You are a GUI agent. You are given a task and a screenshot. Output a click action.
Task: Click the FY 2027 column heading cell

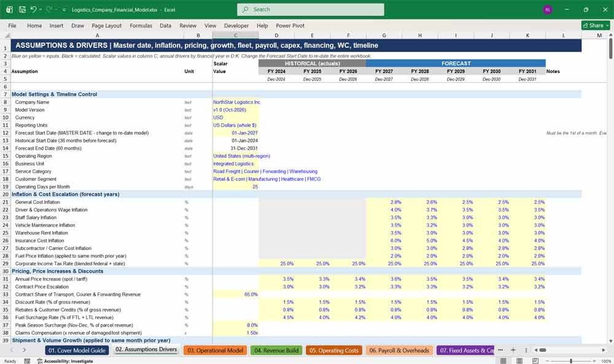click(384, 71)
